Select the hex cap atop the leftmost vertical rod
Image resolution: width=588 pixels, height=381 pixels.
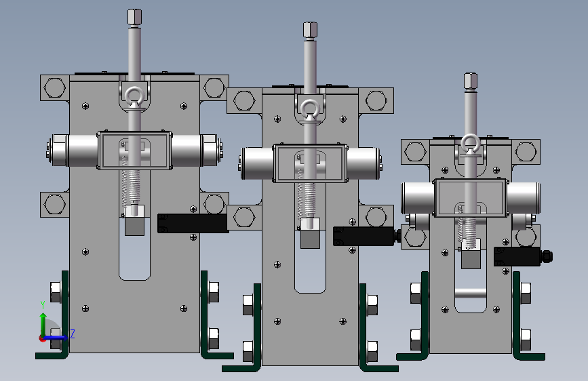134,17
